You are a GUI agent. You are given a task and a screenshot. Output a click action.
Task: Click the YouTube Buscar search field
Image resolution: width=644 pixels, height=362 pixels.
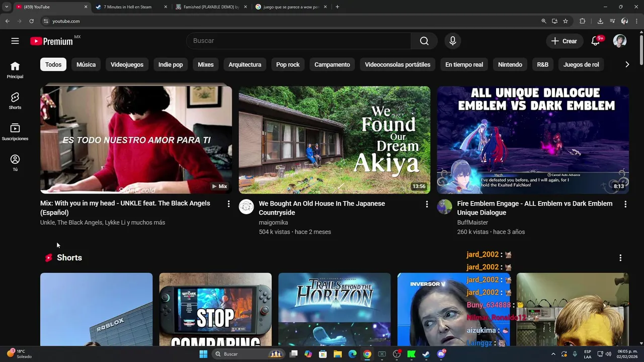pyautogui.click(x=299, y=41)
